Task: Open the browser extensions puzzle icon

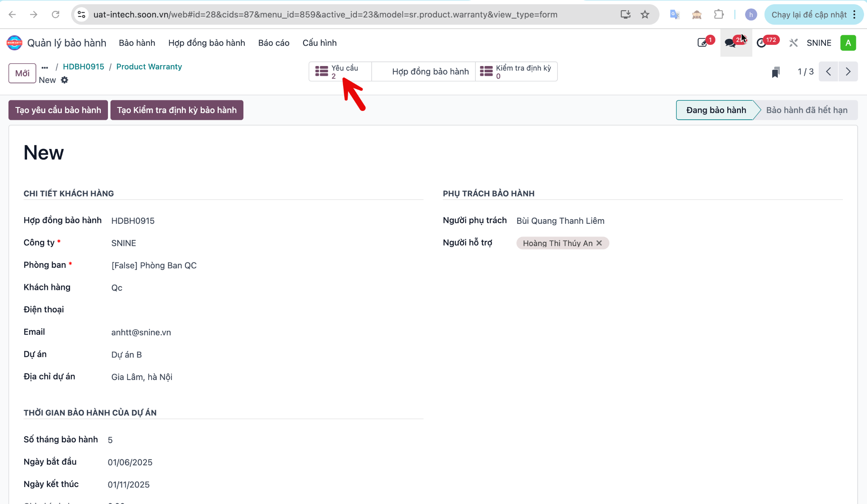Action: tap(719, 14)
